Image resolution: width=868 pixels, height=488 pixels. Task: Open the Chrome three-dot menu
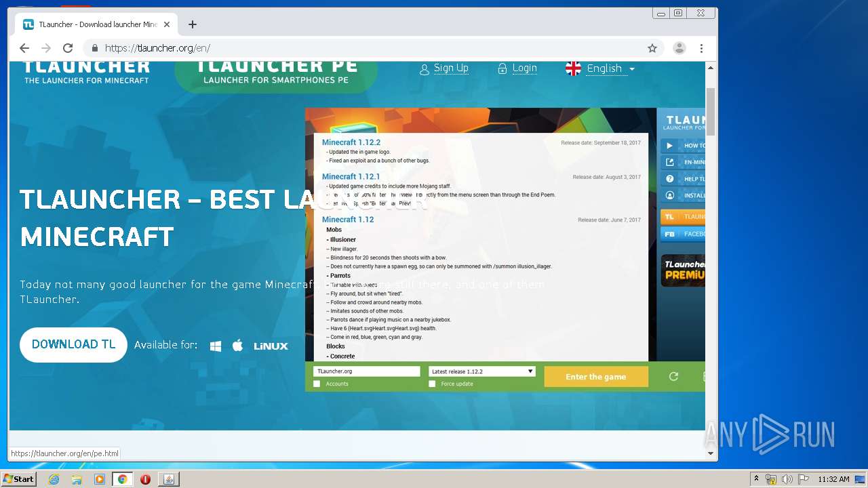(x=701, y=48)
